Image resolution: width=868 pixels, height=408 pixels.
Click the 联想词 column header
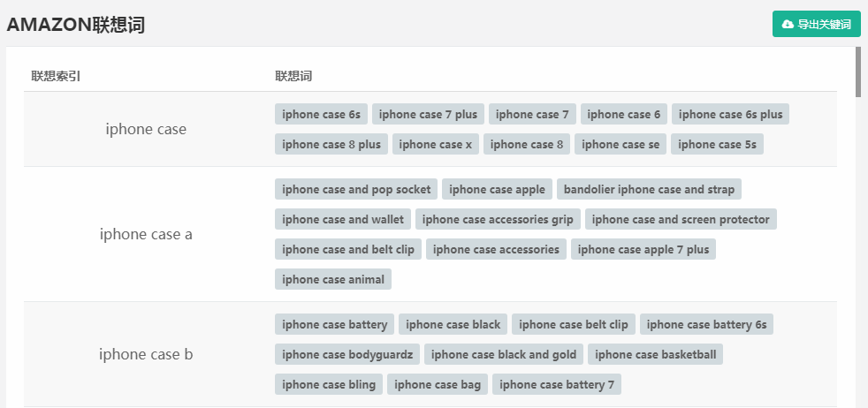[x=293, y=76]
